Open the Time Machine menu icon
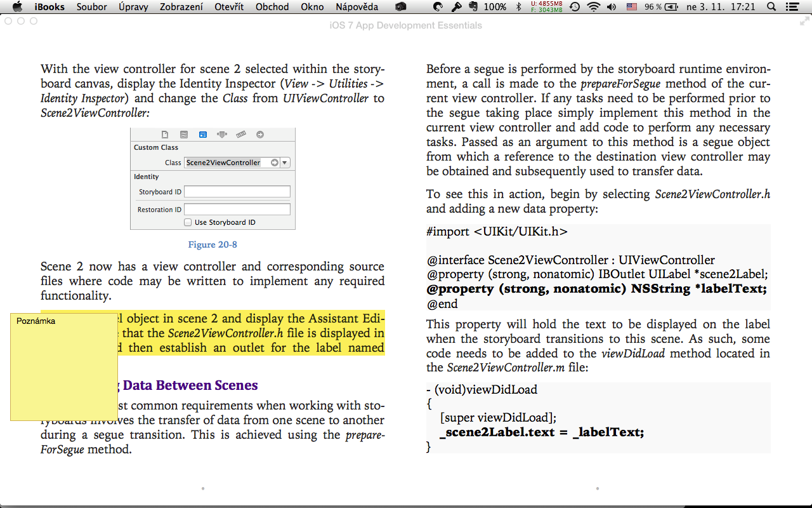This screenshot has width=812, height=508. click(575, 7)
